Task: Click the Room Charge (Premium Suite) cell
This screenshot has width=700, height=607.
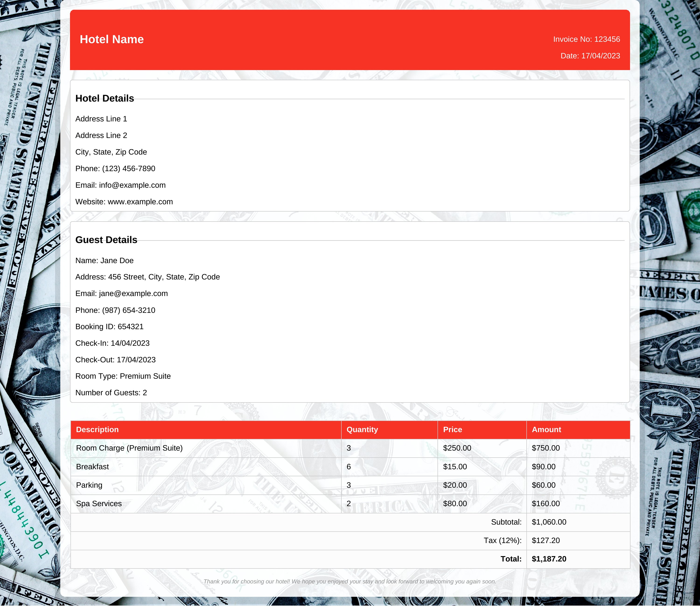Action: (206, 448)
